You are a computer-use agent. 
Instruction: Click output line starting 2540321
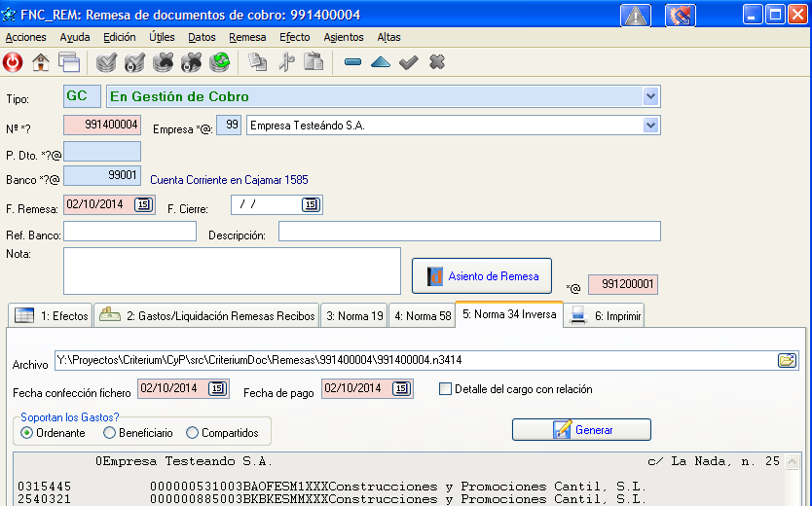point(332,500)
